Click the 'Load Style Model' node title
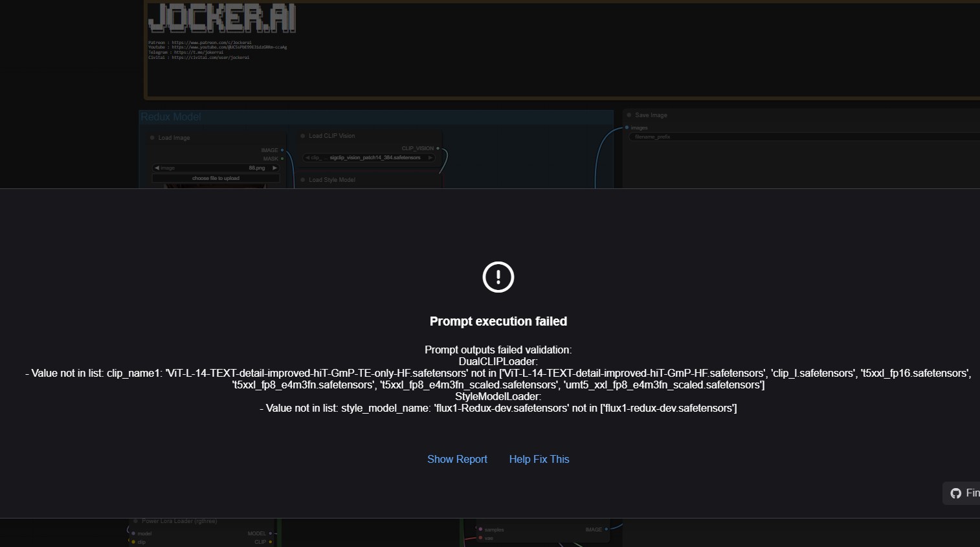This screenshot has height=547, width=980. (332, 180)
